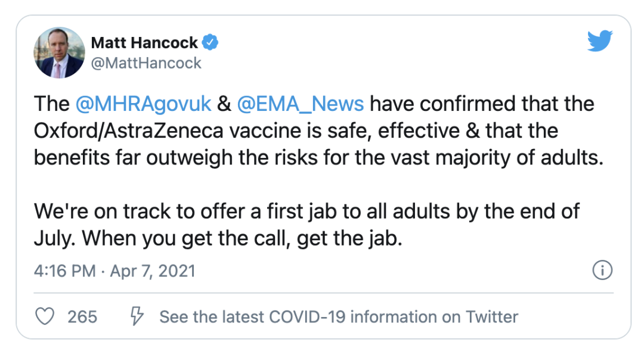Open the tweet info circle icon
This screenshot has width=644, height=354.
(602, 270)
